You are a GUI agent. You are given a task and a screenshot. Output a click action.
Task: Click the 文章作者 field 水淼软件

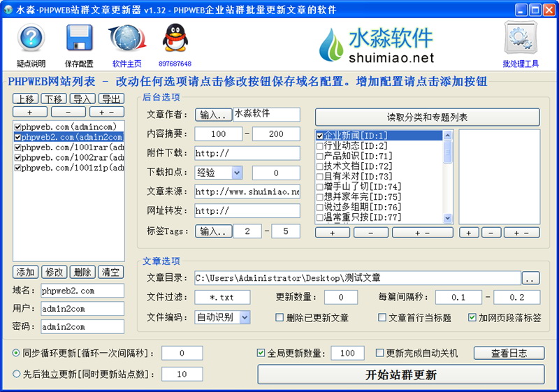pos(266,115)
